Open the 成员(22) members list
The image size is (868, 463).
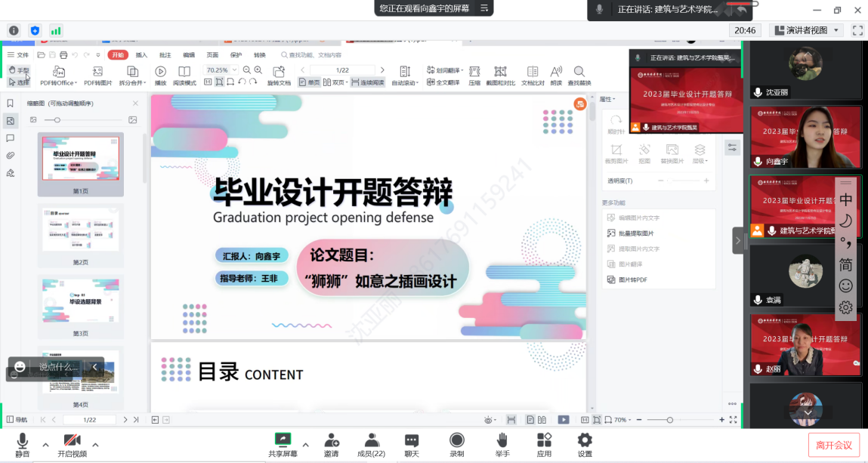(x=371, y=440)
